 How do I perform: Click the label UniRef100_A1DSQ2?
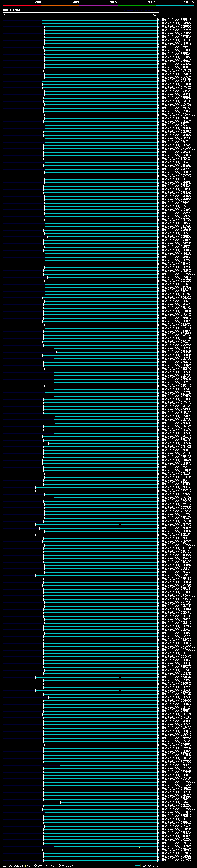pos(177,443)
